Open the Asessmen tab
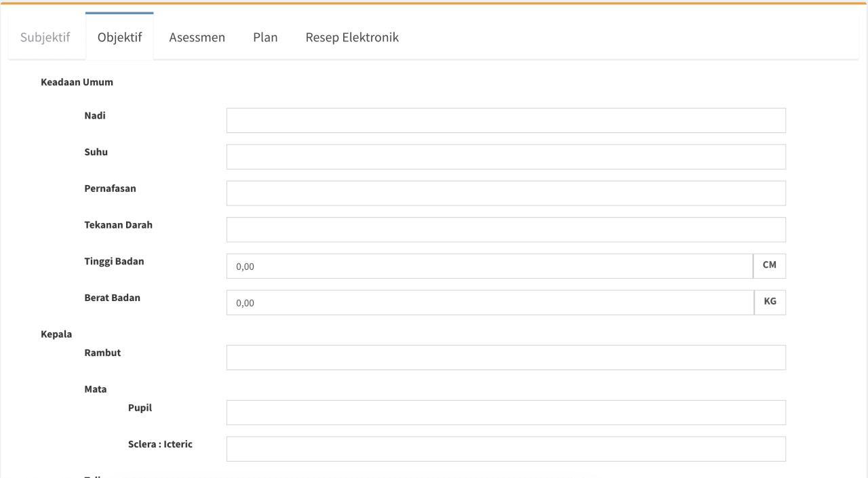The image size is (868, 478). (x=197, y=37)
